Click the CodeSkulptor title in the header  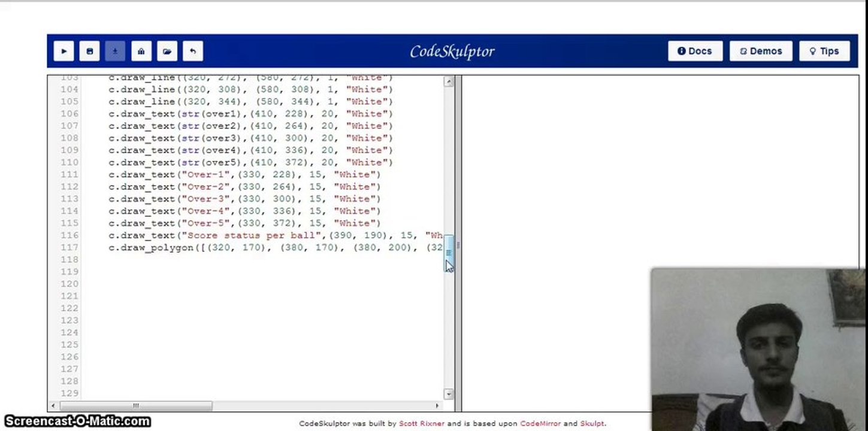[x=452, y=51]
